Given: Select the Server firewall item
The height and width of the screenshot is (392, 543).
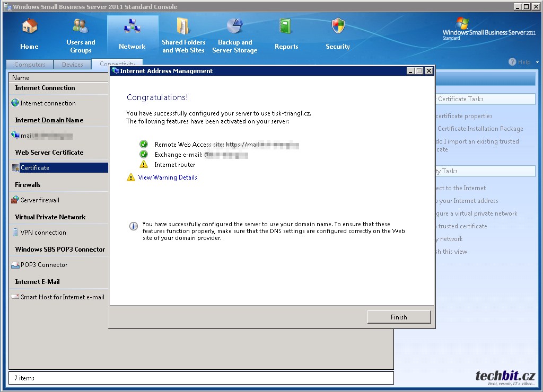Looking at the screenshot, I should (x=40, y=200).
